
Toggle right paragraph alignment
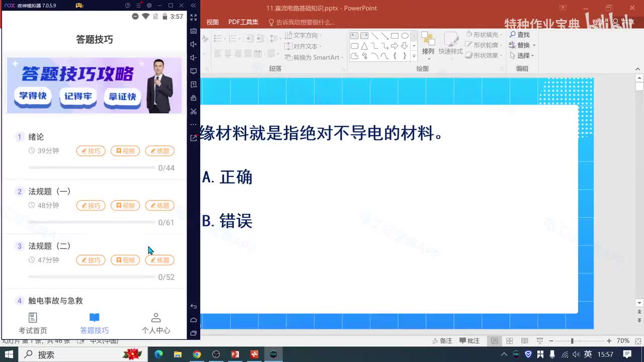tap(237, 53)
